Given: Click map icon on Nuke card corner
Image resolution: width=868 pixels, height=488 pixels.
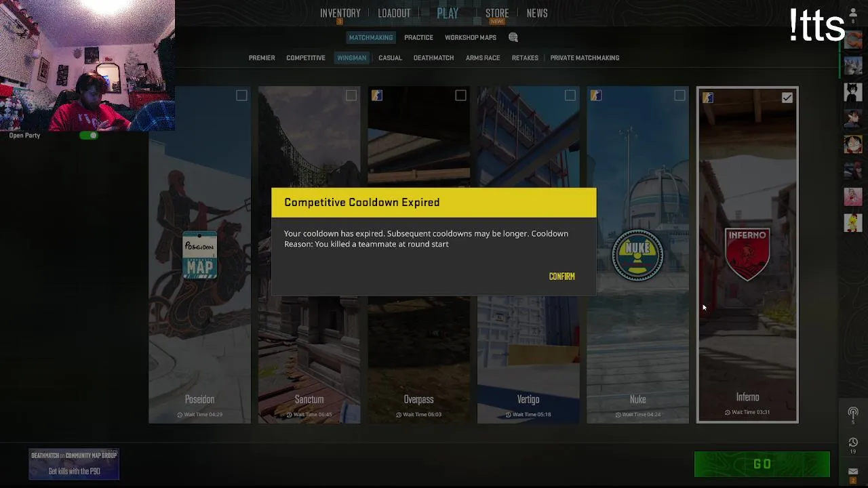Looking at the screenshot, I should point(596,96).
